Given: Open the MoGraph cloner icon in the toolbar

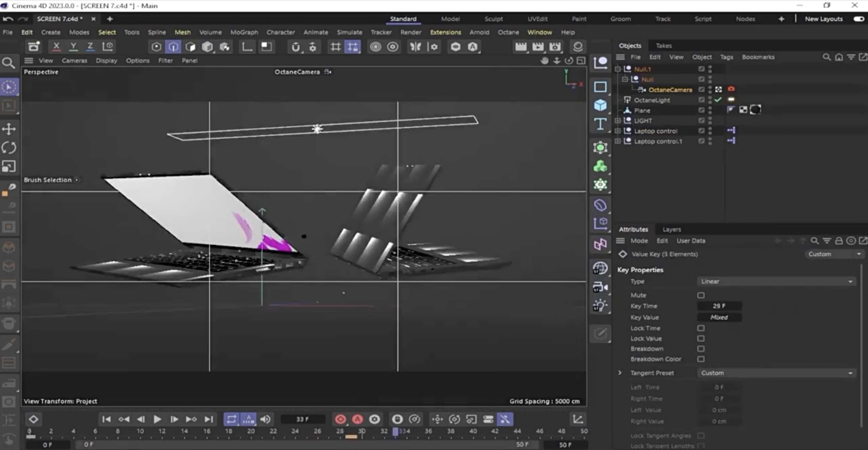Looking at the screenshot, I should click(x=224, y=47).
